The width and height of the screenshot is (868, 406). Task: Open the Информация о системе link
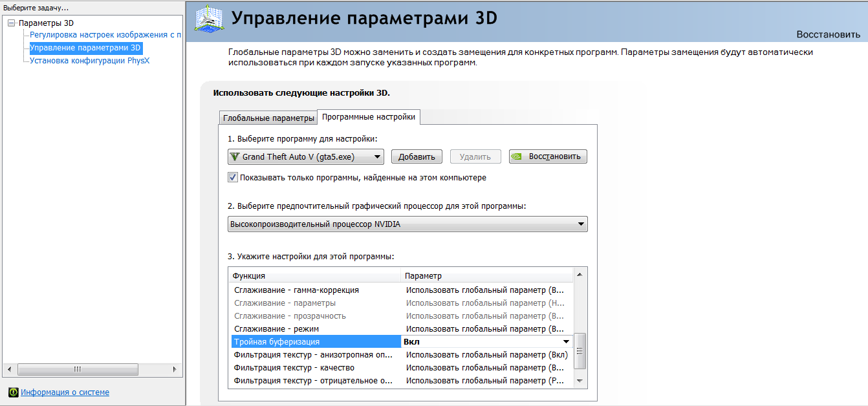pyautogui.click(x=65, y=392)
